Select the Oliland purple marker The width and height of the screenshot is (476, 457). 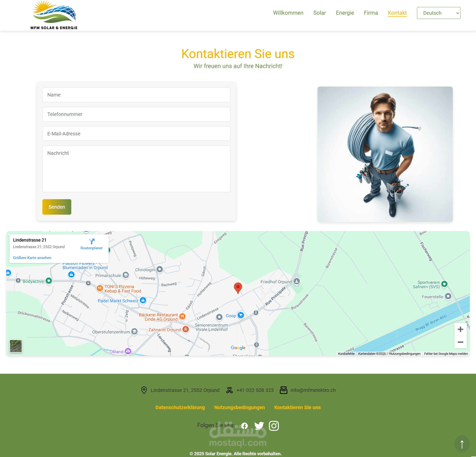128,351
